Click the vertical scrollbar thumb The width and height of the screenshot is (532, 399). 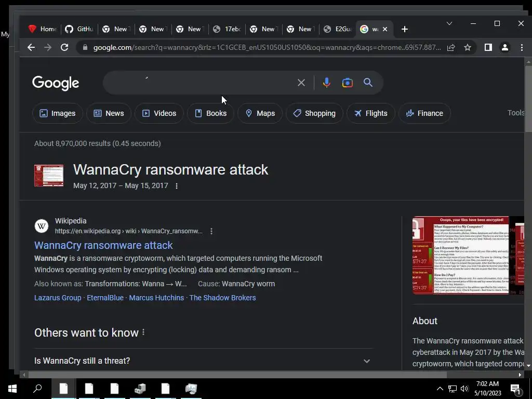pyautogui.click(x=528, y=99)
